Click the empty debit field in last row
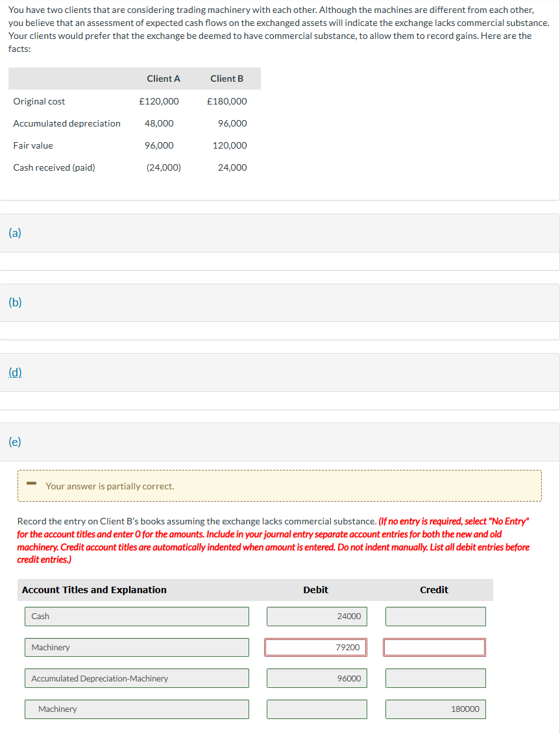The width and height of the screenshot is (560, 734). pos(317,709)
